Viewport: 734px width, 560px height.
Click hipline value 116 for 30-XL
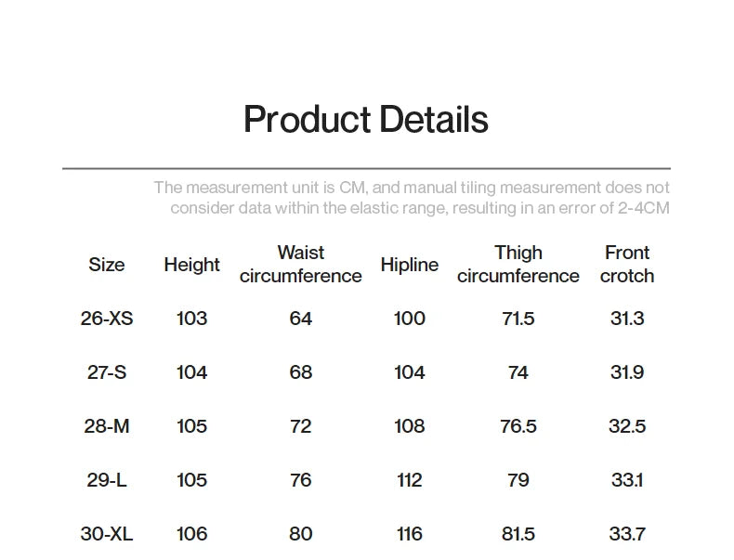click(409, 534)
